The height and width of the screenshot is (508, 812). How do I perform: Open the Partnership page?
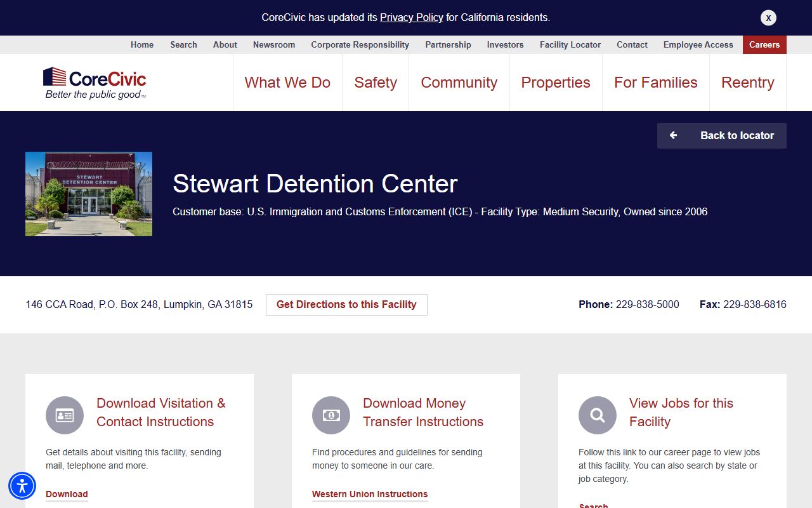pos(449,44)
